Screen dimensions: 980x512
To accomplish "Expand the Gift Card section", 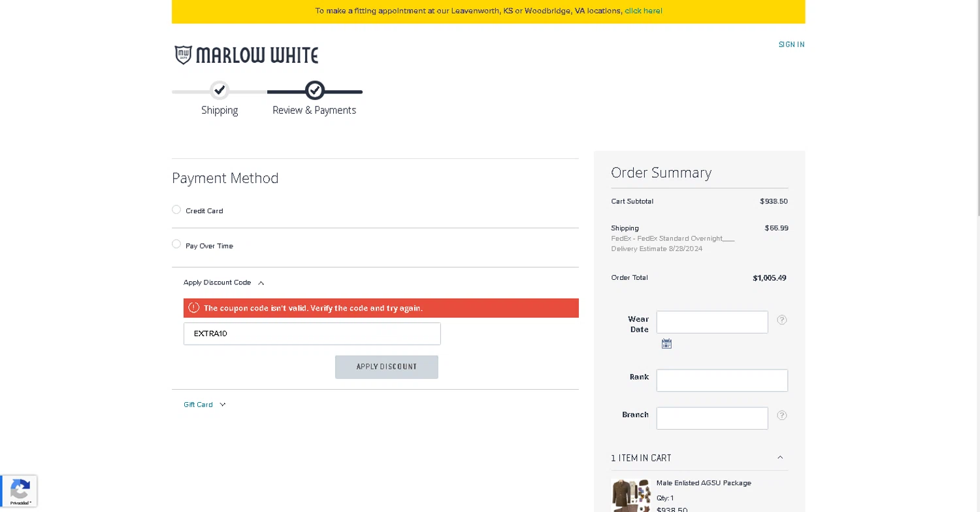I will pos(204,405).
